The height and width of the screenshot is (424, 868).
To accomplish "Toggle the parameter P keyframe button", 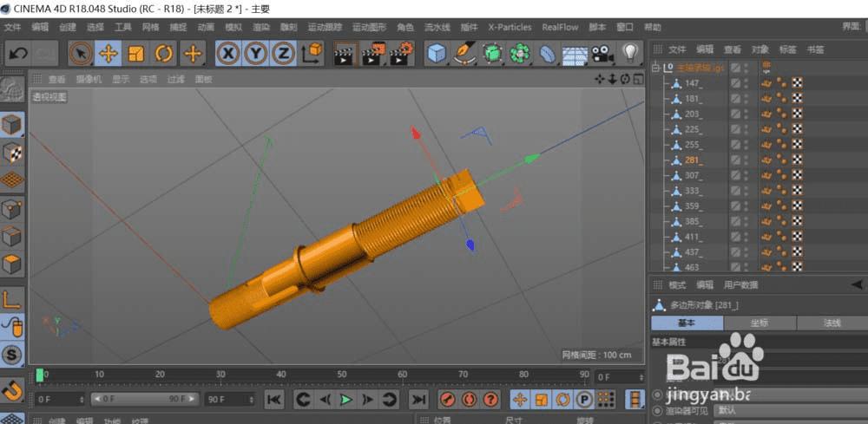I will coord(584,399).
